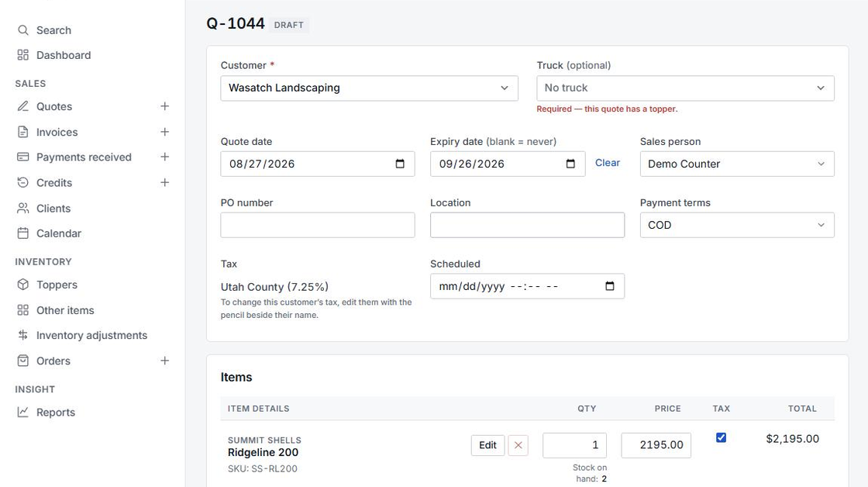Add a new order with plus icon
Image resolution: width=868 pixels, height=487 pixels.
point(164,361)
